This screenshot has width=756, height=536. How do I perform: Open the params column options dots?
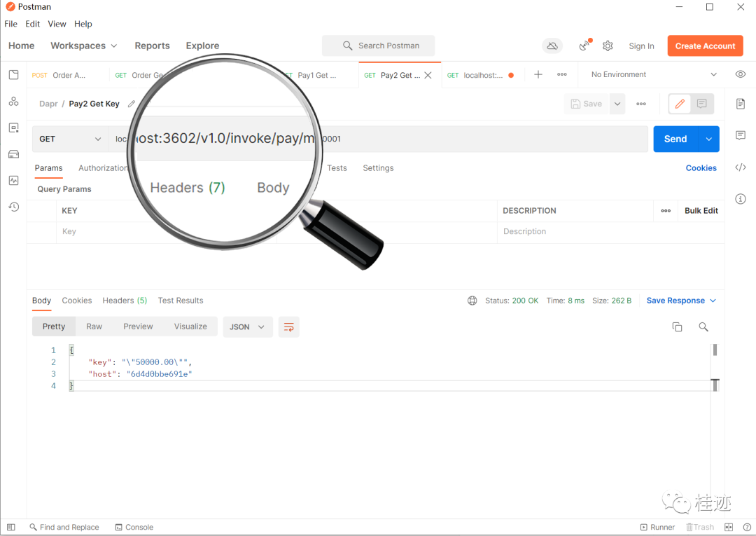click(666, 211)
